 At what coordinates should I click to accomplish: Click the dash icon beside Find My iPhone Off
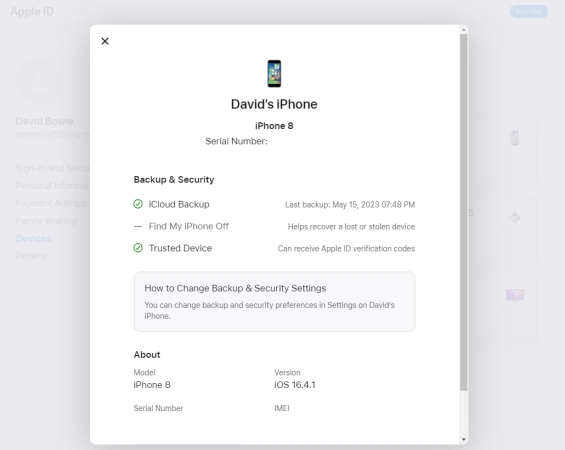click(138, 227)
